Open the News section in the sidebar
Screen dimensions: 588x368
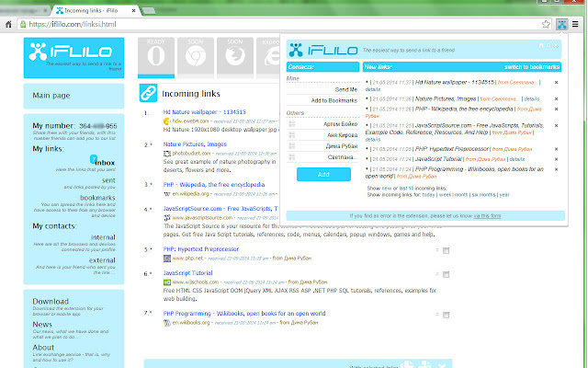[x=42, y=324]
